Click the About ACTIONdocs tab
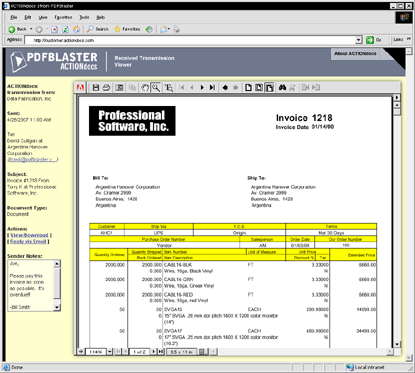This screenshot has height=373, width=415. 355,54
